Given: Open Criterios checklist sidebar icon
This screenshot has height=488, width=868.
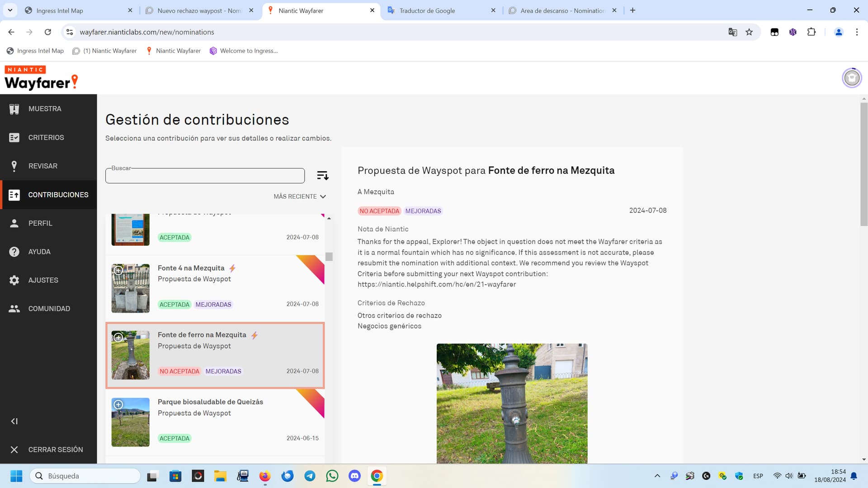Looking at the screenshot, I should click(x=14, y=137).
